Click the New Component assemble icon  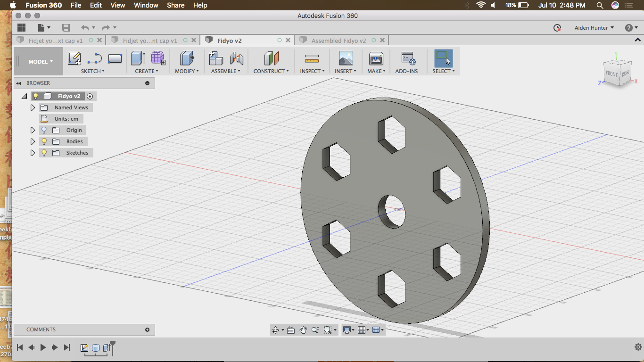click(x=216, y=58)
